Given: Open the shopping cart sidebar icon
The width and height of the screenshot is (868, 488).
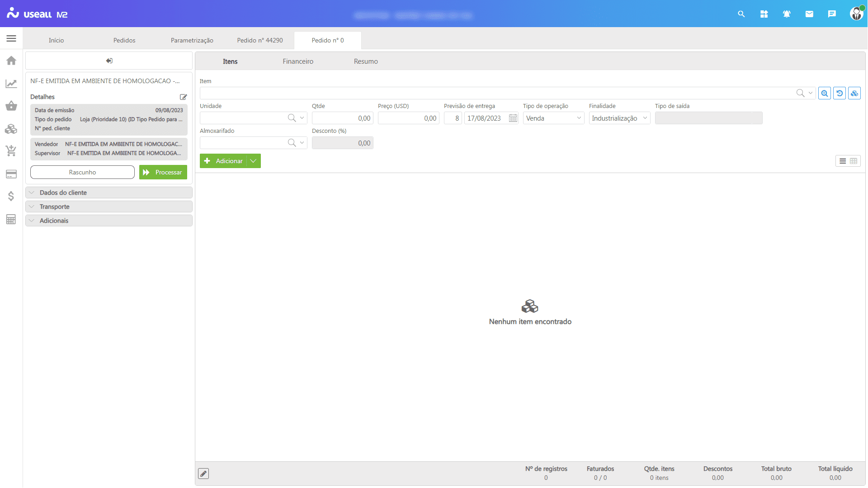Looking at the screenshot, I should 11,150.
